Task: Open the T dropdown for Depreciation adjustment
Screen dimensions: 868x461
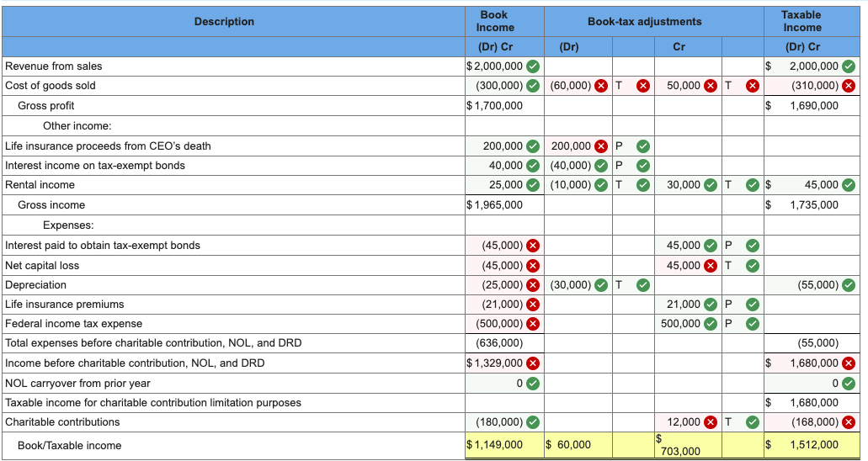Action: 633,285
